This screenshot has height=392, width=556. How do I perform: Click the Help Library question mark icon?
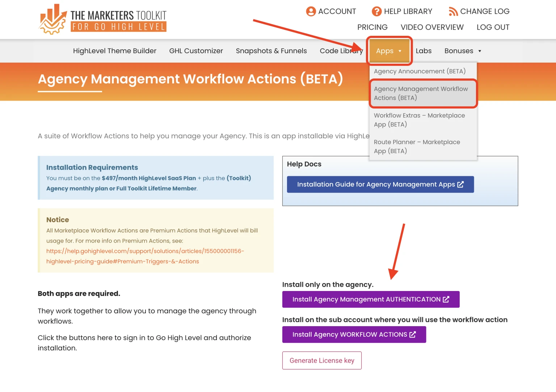377,12
